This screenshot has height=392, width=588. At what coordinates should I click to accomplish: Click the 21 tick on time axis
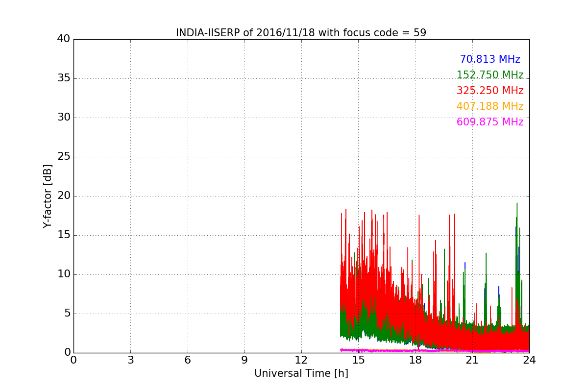coord(472,360)
